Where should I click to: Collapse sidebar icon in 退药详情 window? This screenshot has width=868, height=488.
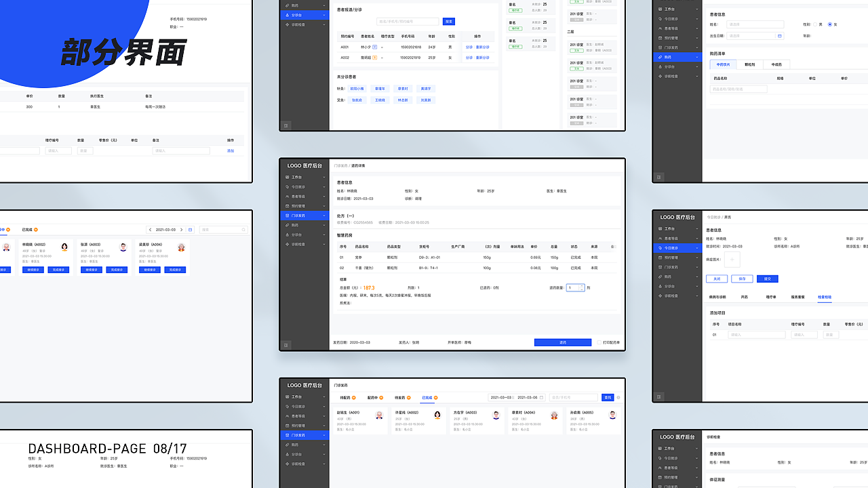[x=286, y=344]
